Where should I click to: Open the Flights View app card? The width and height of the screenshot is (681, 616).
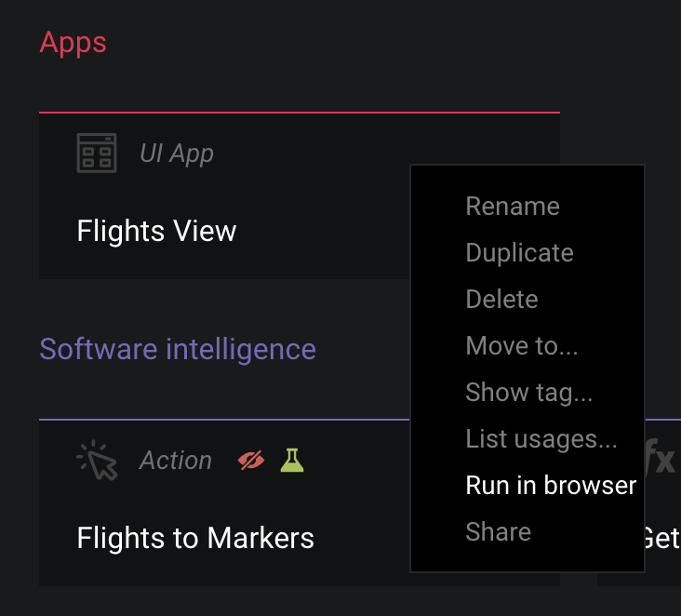[x=156, y=231]
